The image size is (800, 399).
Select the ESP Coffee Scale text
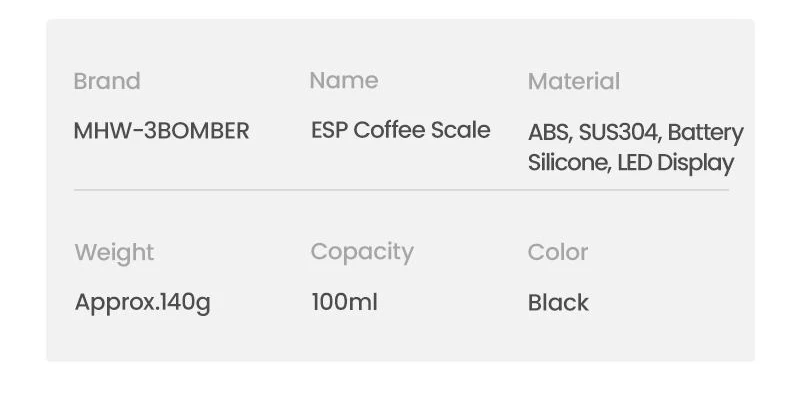(x=401, y=130)
